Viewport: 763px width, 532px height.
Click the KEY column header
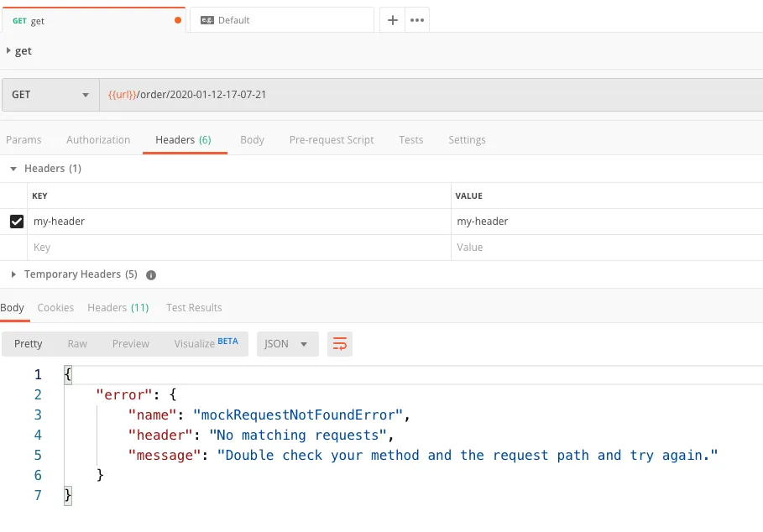pos(39,196)
